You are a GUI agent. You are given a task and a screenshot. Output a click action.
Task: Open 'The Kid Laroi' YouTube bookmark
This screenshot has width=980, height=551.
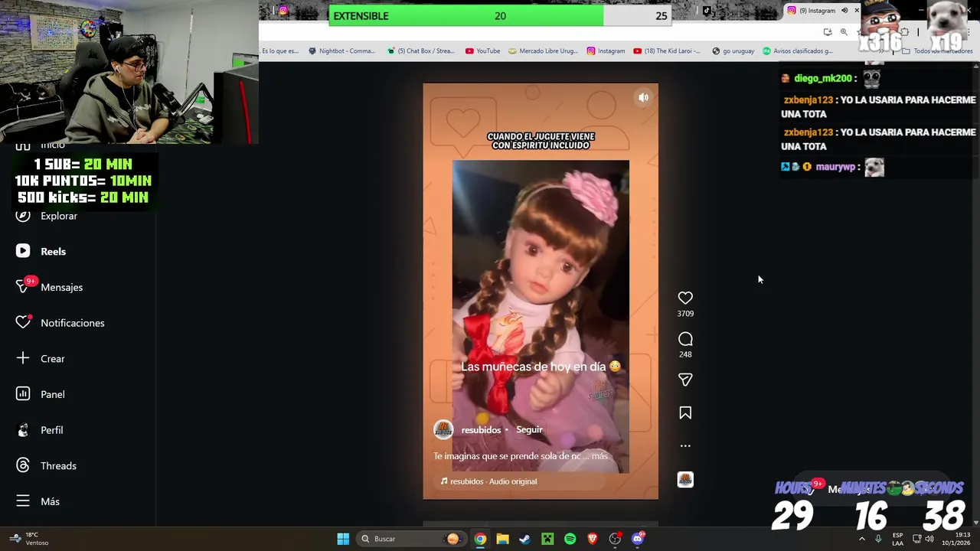(666, 51)
